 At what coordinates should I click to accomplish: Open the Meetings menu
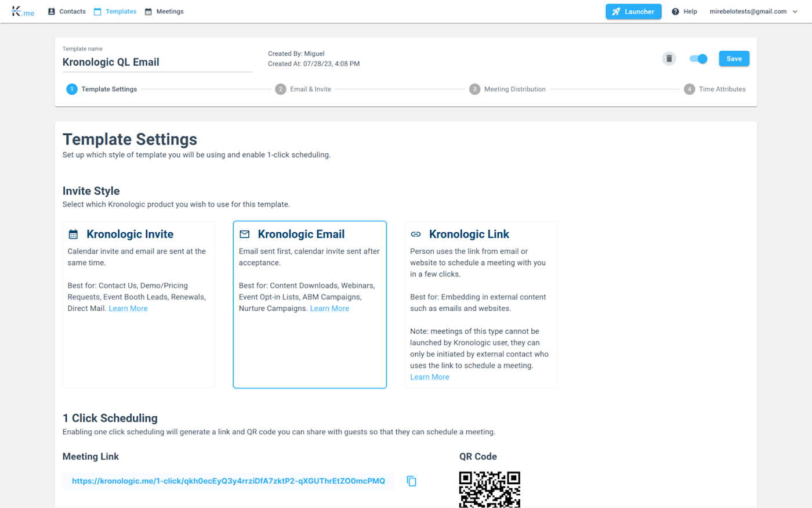[164, 12]
